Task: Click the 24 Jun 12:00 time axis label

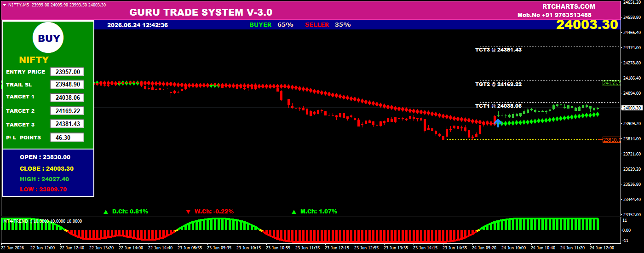Action: (x=602, y=248)
